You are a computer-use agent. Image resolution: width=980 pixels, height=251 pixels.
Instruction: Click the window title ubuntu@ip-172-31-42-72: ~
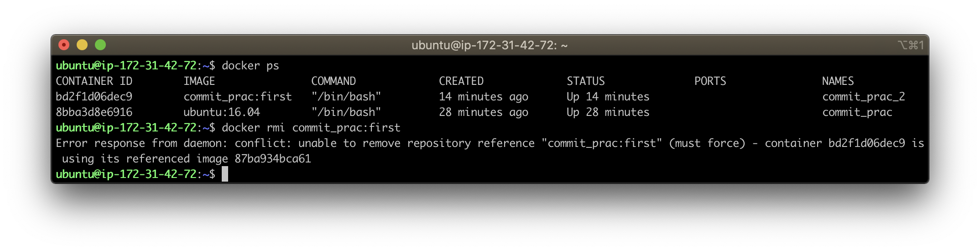point(490,45)
